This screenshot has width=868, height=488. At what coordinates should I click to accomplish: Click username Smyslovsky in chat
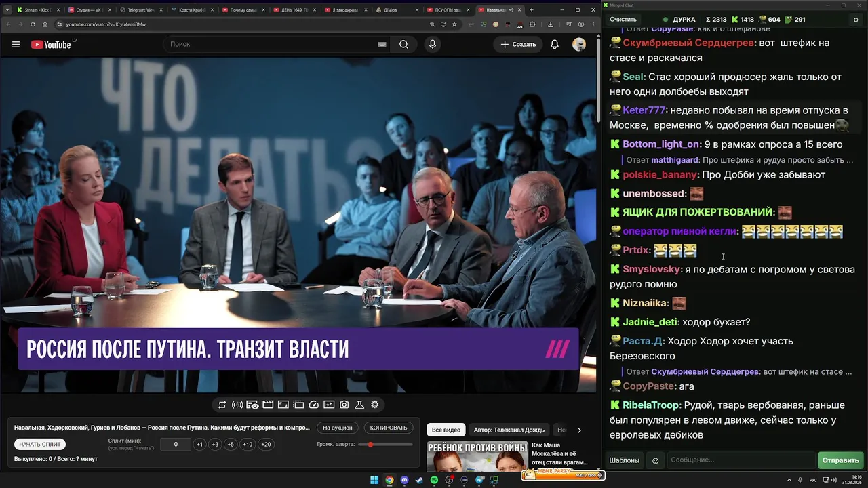point(652,270)
